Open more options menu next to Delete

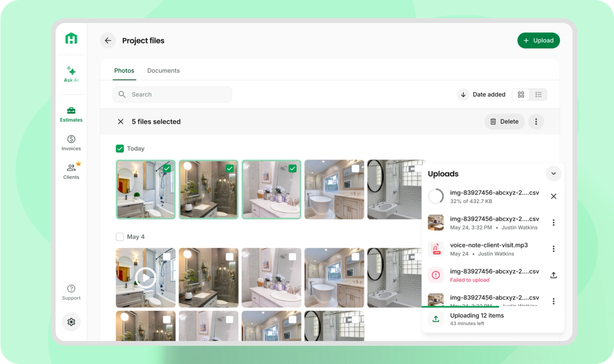tap(536, 122)
